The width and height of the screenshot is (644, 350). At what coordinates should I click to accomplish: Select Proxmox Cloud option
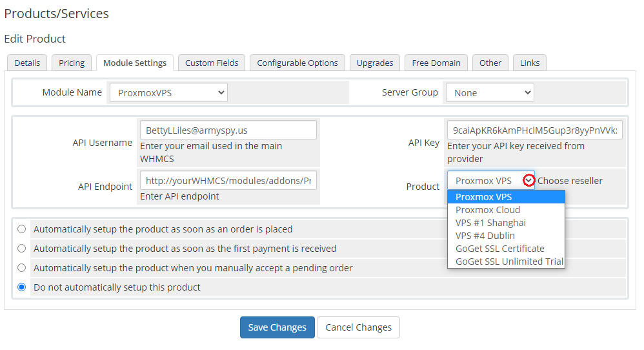(506, 210)
